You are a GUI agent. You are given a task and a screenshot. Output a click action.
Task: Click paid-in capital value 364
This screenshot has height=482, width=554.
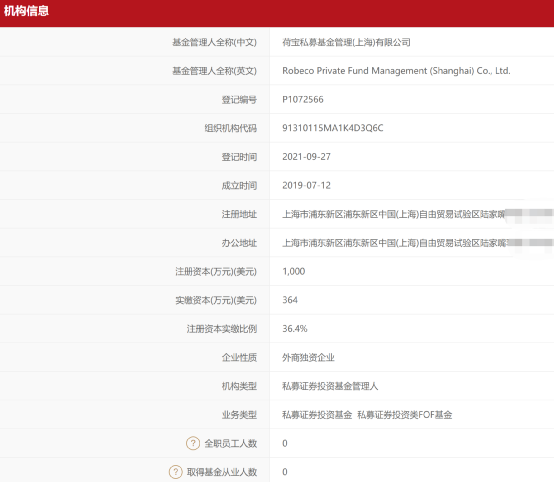290,300
